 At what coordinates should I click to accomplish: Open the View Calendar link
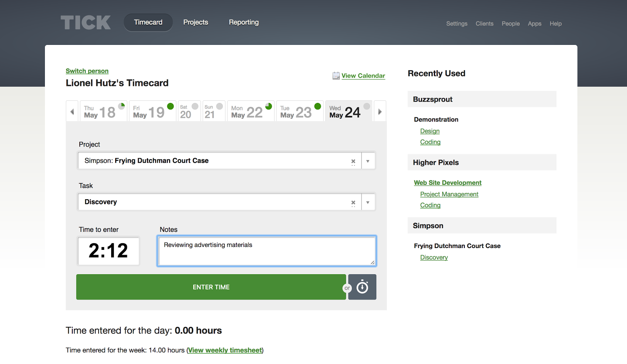click(x=363, y=75)
